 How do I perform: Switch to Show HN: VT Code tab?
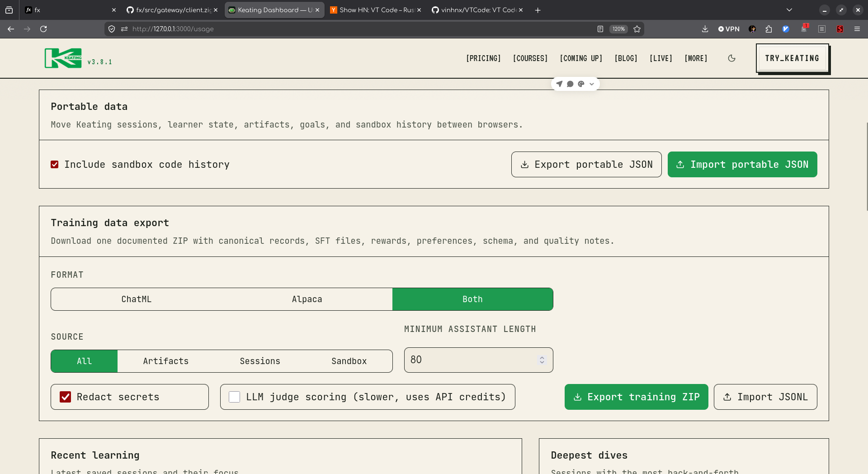pyautogui.click(x=375, y=10)
